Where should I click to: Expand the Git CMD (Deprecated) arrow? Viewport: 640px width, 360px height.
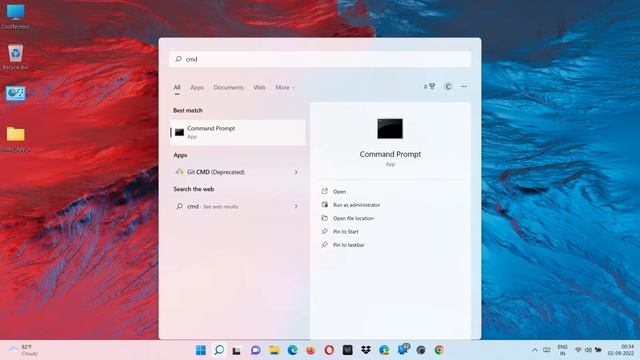[x=296, y=172]
